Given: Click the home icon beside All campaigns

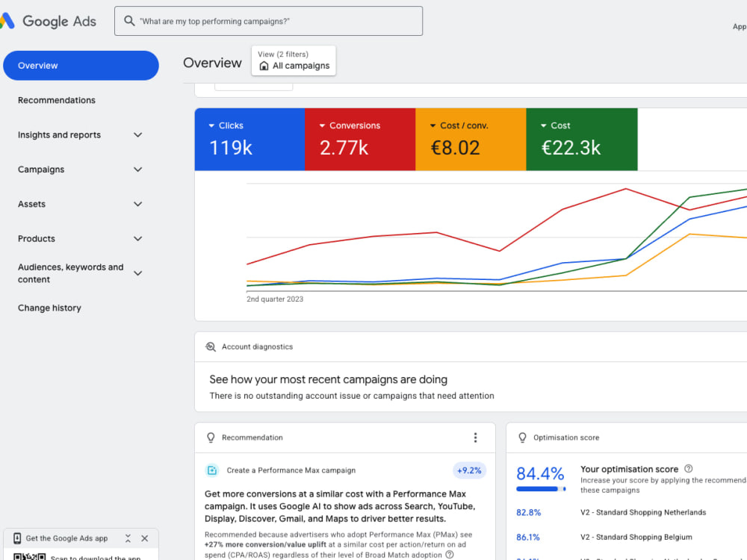Looking at the screenshot, I should 264,66.
